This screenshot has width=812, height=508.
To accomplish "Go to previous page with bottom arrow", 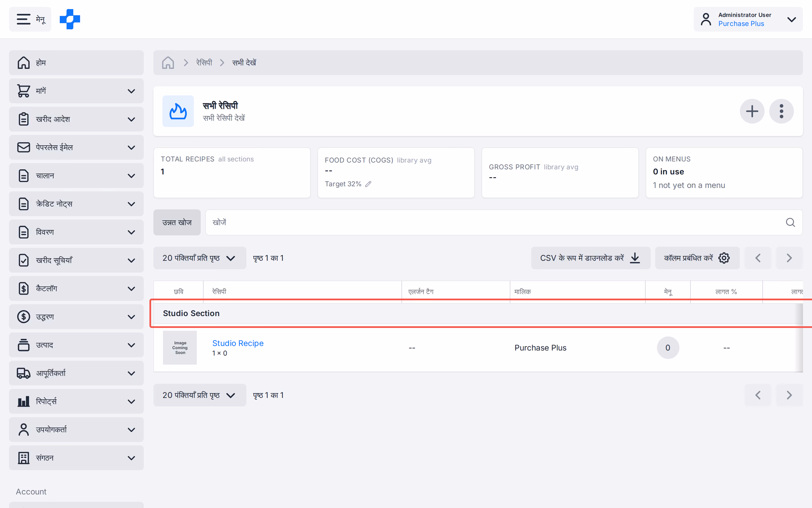I will 758,395.
